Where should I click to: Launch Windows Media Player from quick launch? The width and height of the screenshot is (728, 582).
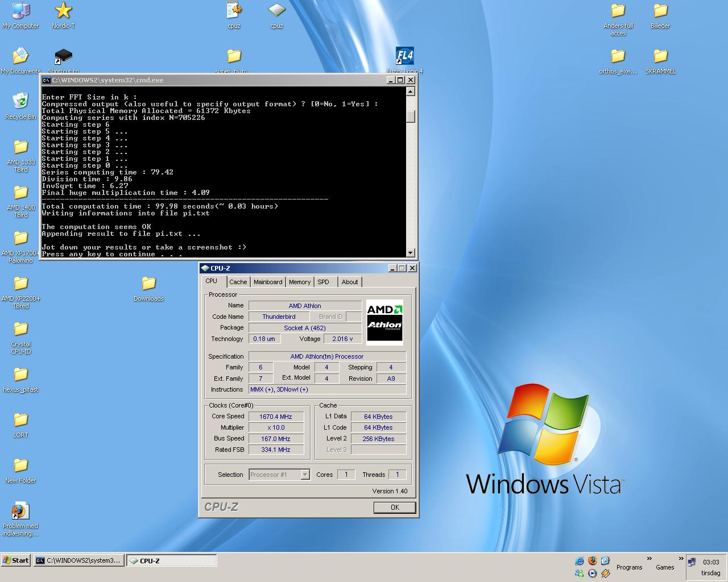(593, 573)
